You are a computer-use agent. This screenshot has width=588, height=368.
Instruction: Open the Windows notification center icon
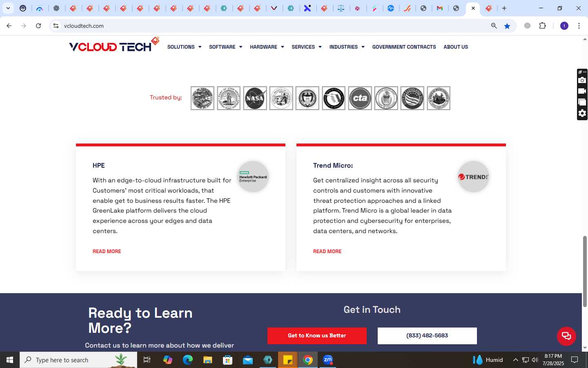(575, 360)
